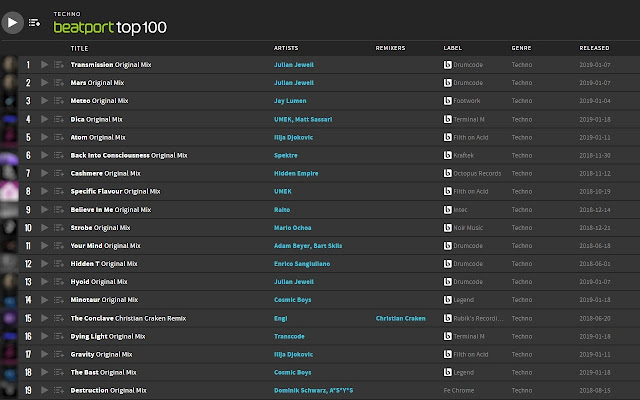
Task: Queue the track Cashmere
Action: pos(59,173)
